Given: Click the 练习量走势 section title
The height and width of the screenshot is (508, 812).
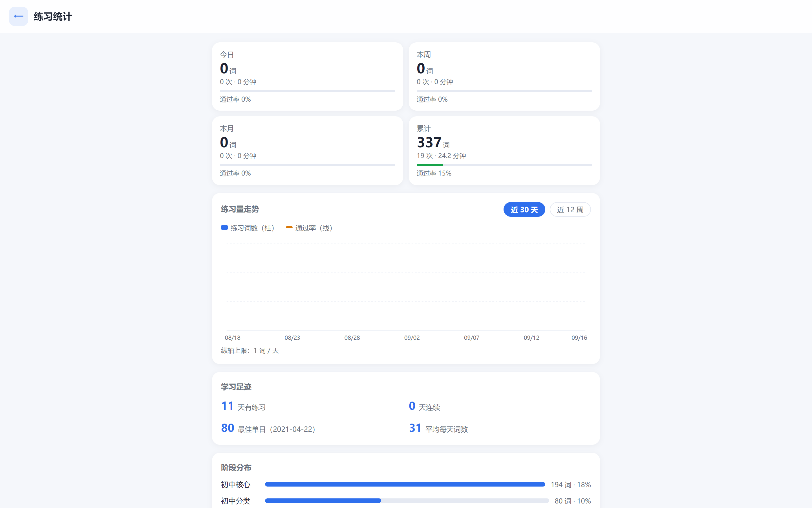Looking at the screenshot, I should [x=240, y=209].
